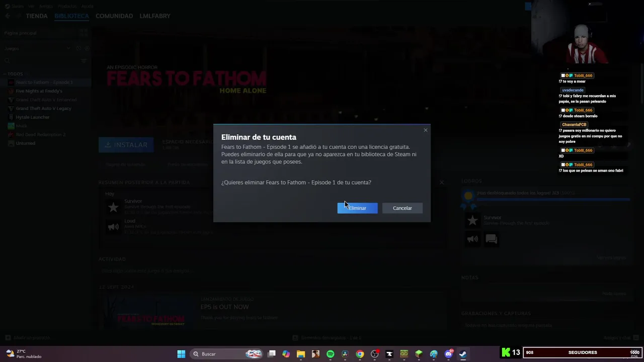Click the Loud achievement megaphone icon

(113, 227)
